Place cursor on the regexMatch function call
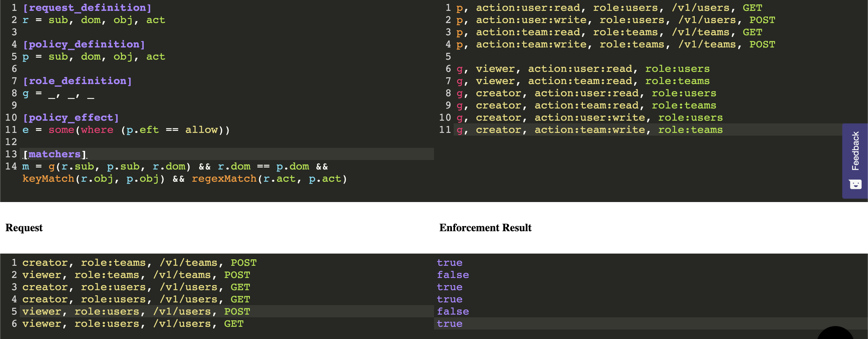Screen dimensions: 868x339 (224, 179)
